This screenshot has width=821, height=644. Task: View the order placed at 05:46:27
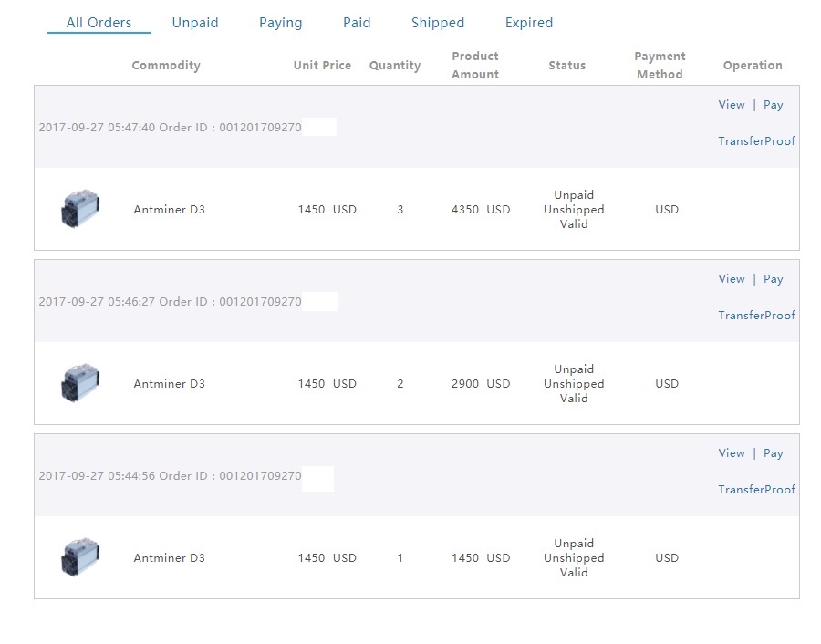[x=732, y=279]
